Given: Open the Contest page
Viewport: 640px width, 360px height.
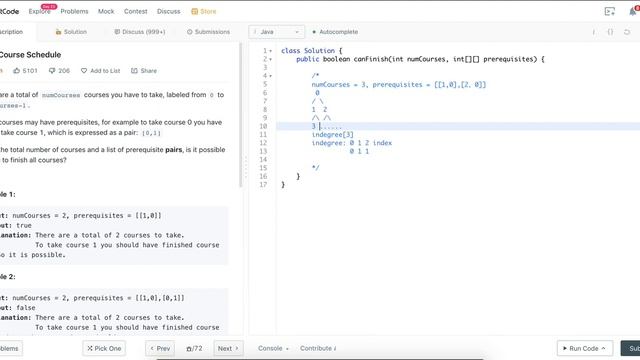Looking at the screenshot, I should point(136,11).
